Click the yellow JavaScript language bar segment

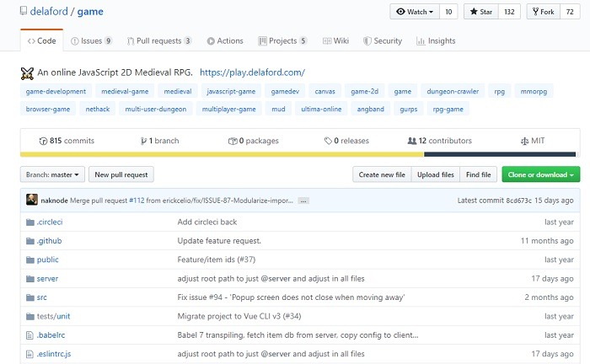coord(222,154)
